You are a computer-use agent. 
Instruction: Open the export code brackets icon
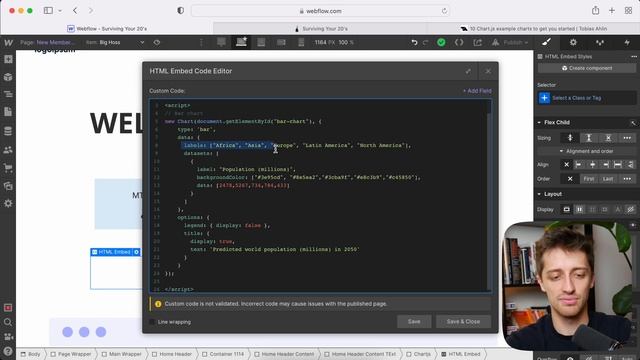point(459,42)
